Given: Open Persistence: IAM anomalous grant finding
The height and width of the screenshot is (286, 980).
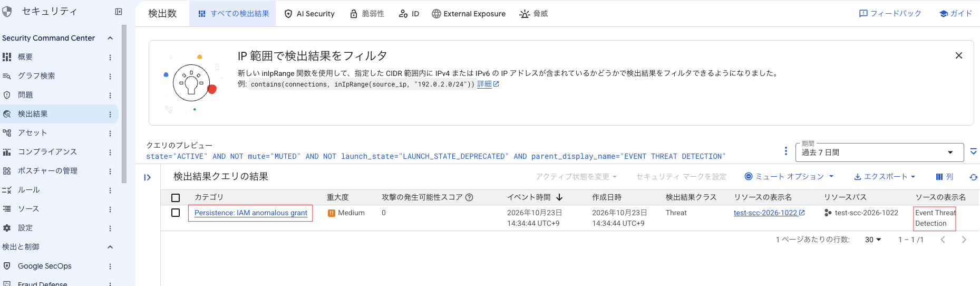Looking at the screenshot, I should (251, 213).
